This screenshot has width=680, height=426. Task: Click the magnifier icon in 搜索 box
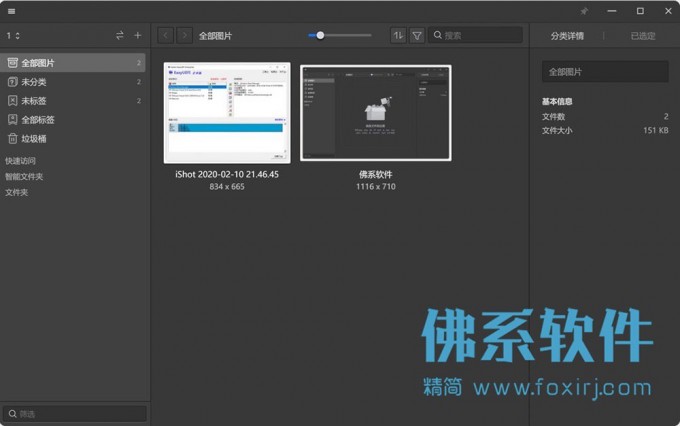tap(438, 35)
